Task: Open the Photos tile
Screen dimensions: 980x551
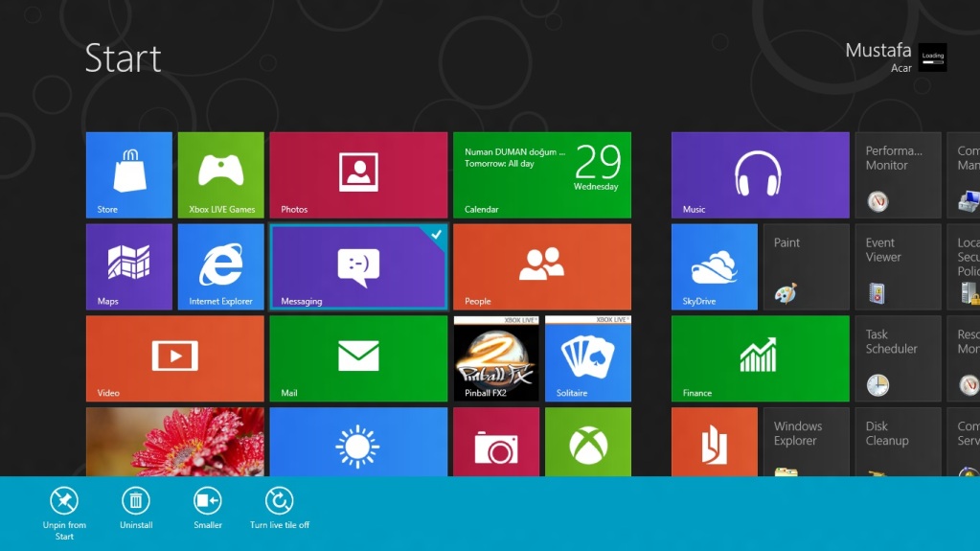Action: [358, 174]
